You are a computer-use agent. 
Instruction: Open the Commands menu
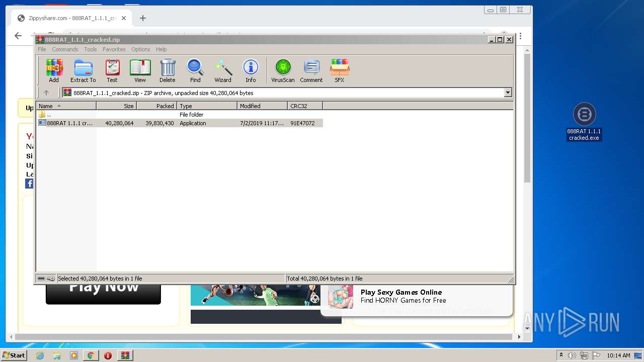[x=65, y=49]
